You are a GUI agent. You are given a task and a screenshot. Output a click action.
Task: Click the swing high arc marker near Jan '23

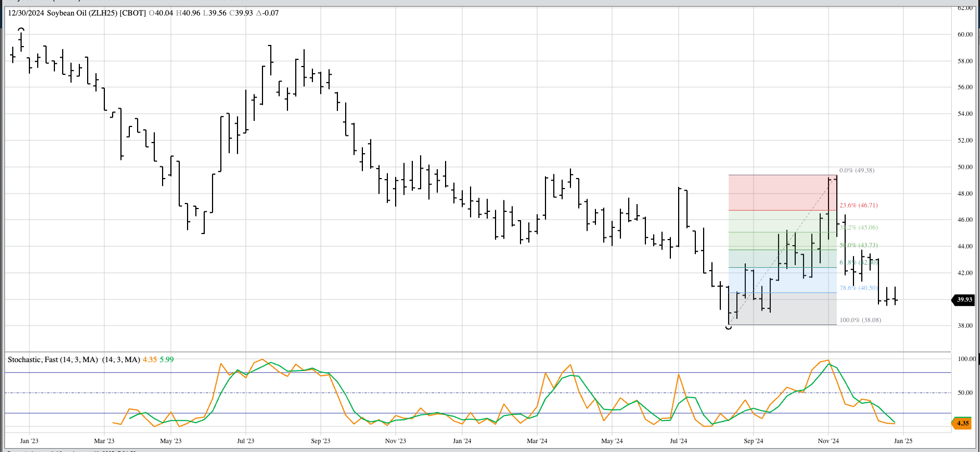tap(21, 29)
